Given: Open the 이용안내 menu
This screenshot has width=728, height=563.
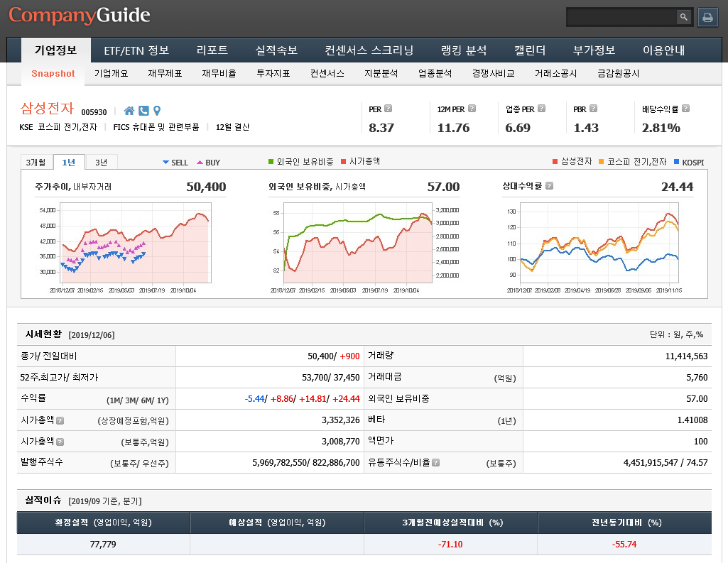Looking at the screenshot, I should (663, 50).
